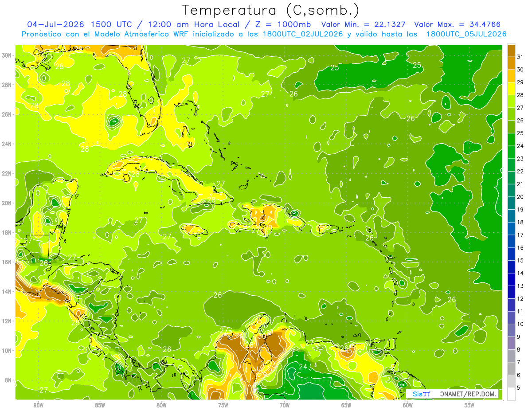The width and height of the screenshot is (532, 411).
Task: Click the title 'Temperatura (C,somb.)'
Action: point(271,10)
